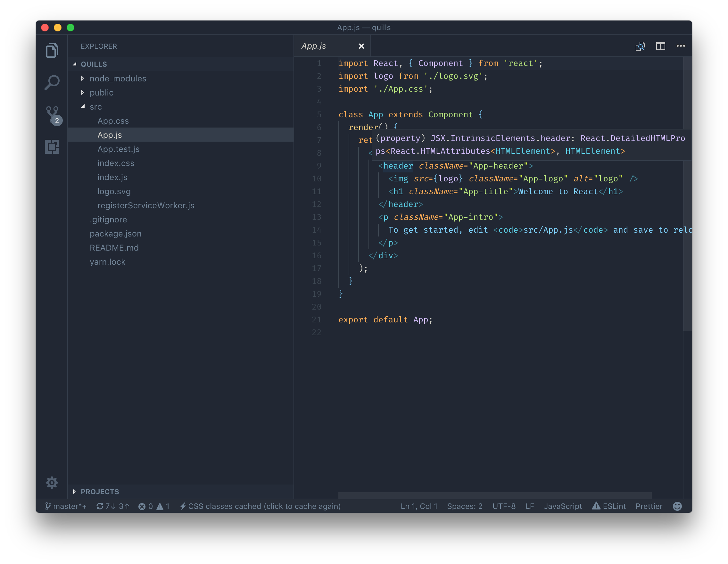Select the App.js tab

314,46
